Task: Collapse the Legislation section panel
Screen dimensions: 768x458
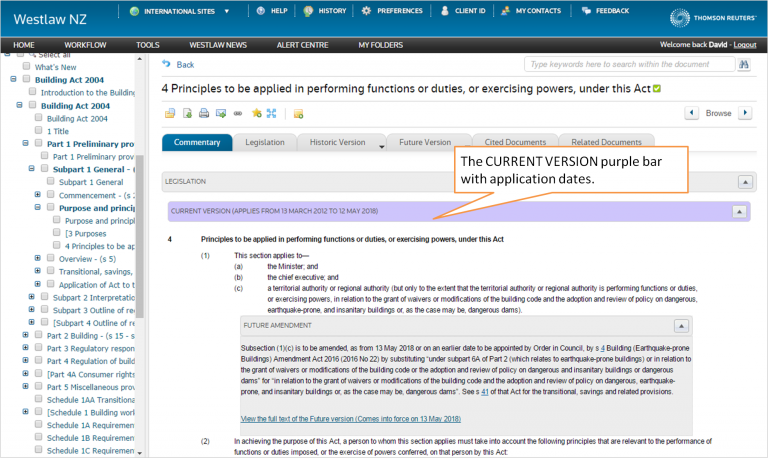Action: 745,182
